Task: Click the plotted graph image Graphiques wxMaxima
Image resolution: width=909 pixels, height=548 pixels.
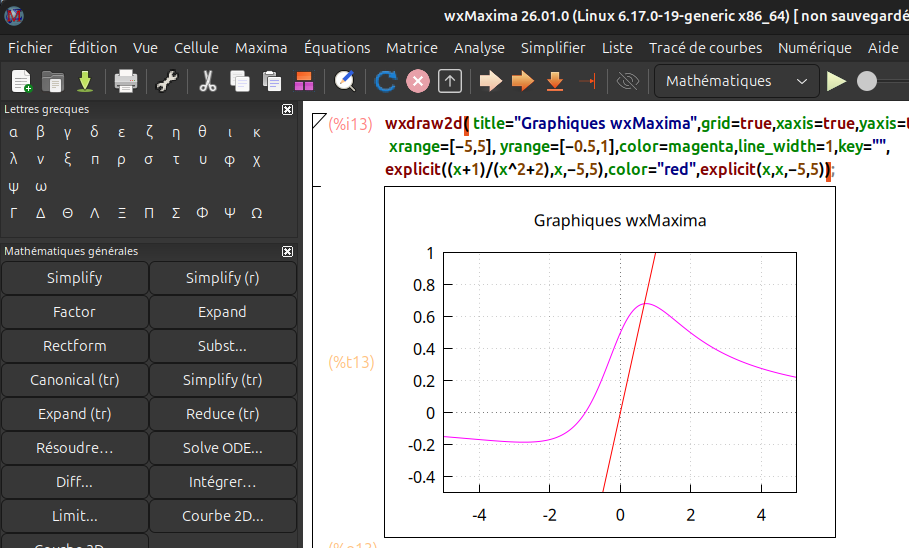Action: [x=610, y=360]
